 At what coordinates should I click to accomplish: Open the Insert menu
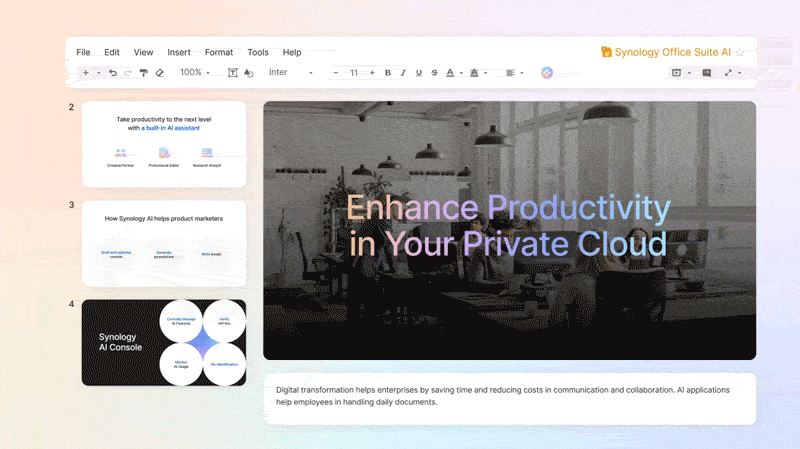179,53
